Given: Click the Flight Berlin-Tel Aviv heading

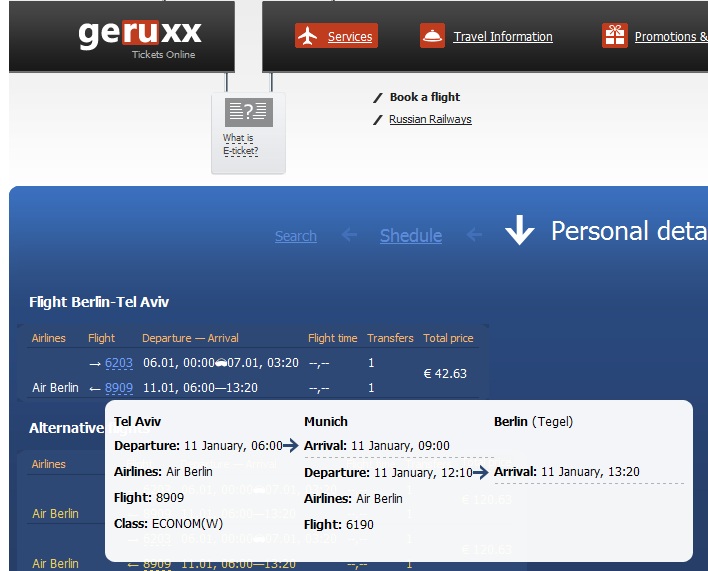Looking at the screenshot, I should click(99, 302).
